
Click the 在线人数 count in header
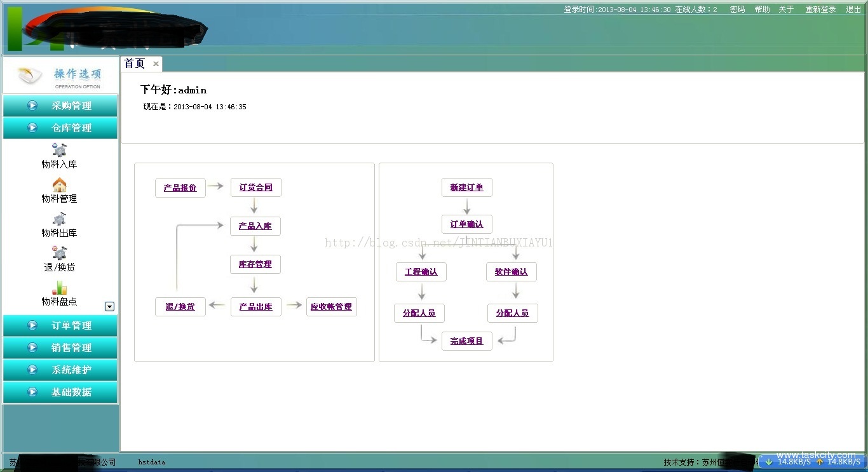pos(696,10)
